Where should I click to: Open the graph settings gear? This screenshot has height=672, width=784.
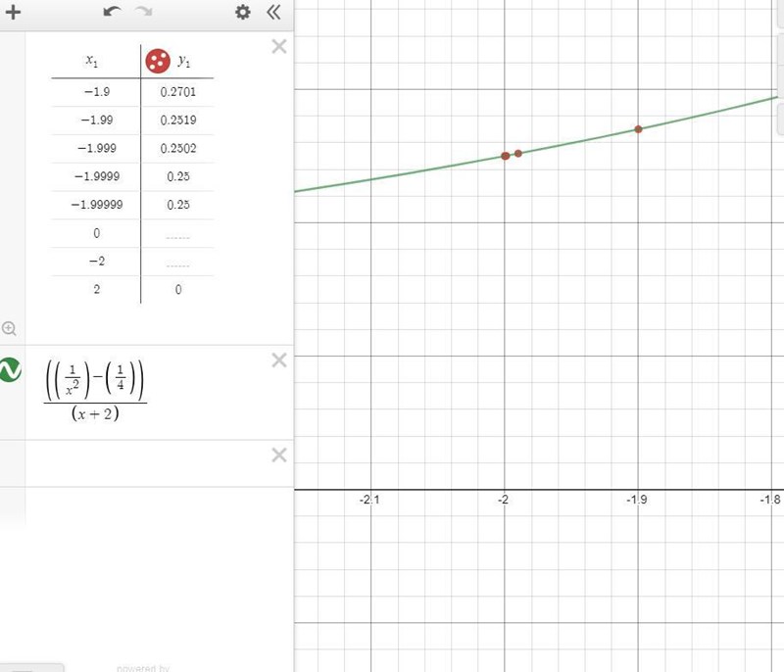pyautogui.click(x=243, y=14)
